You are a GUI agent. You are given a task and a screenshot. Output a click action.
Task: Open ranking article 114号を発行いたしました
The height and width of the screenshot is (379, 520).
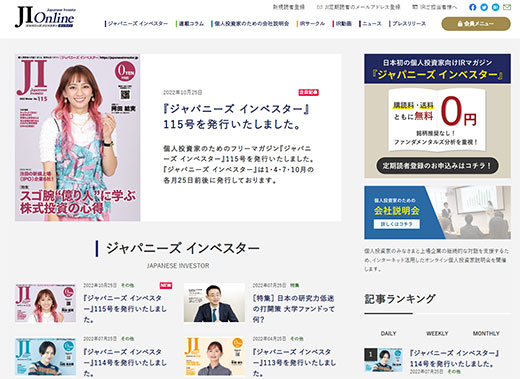pos(454,358)
